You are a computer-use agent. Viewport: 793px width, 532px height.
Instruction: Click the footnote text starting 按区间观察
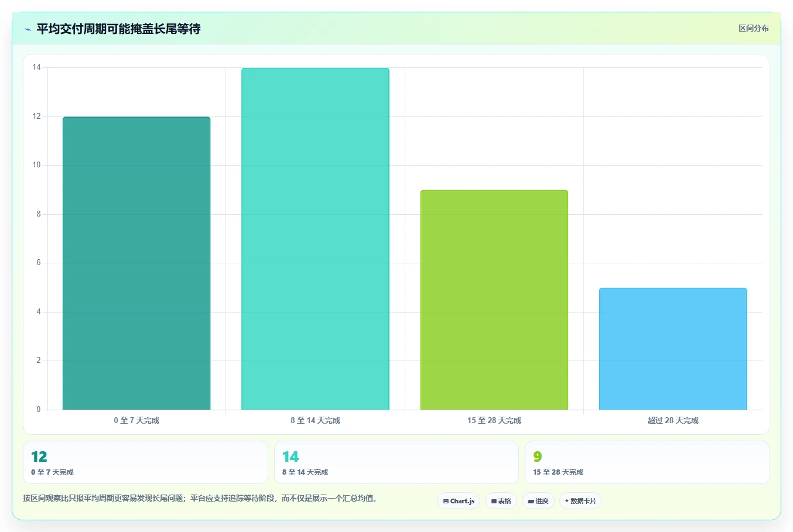201,499
